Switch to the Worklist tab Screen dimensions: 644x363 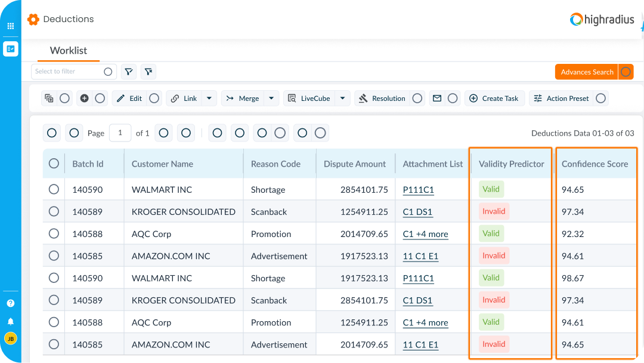(x=67, y=51)
